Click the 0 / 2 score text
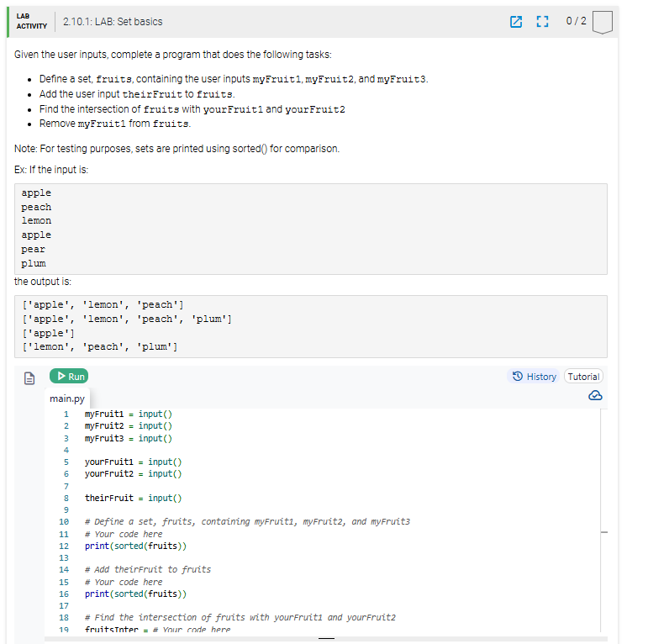This screenshot has width=648, height=644. click(x=576, y=21)
